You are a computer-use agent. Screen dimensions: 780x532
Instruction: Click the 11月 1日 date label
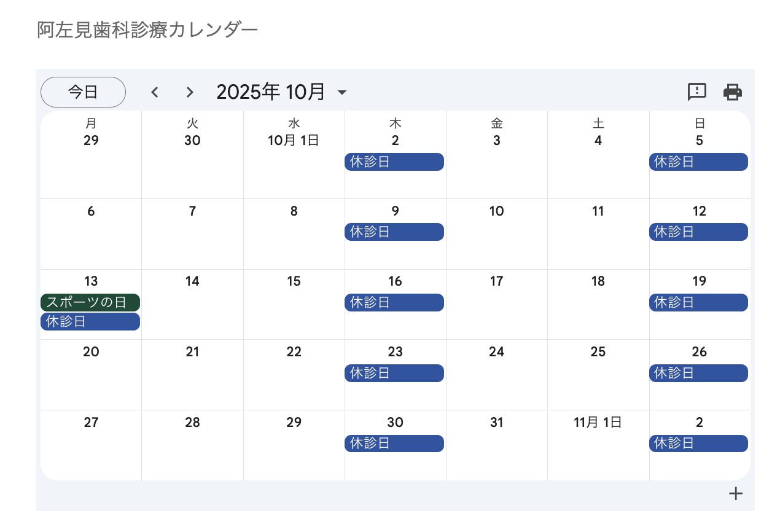[598, 423]
